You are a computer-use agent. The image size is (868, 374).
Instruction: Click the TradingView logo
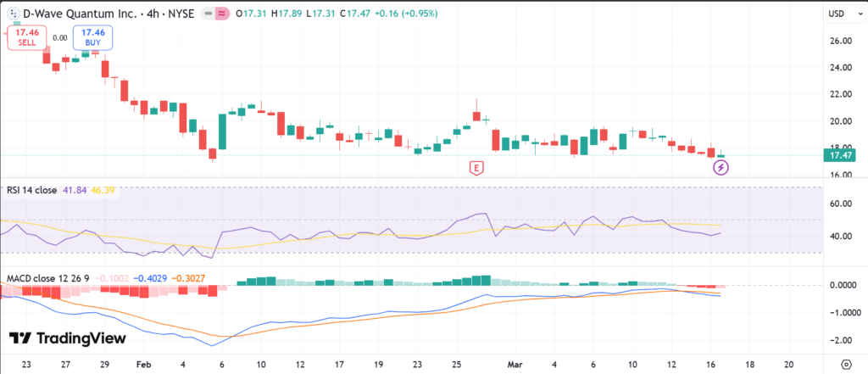point(67,338)
